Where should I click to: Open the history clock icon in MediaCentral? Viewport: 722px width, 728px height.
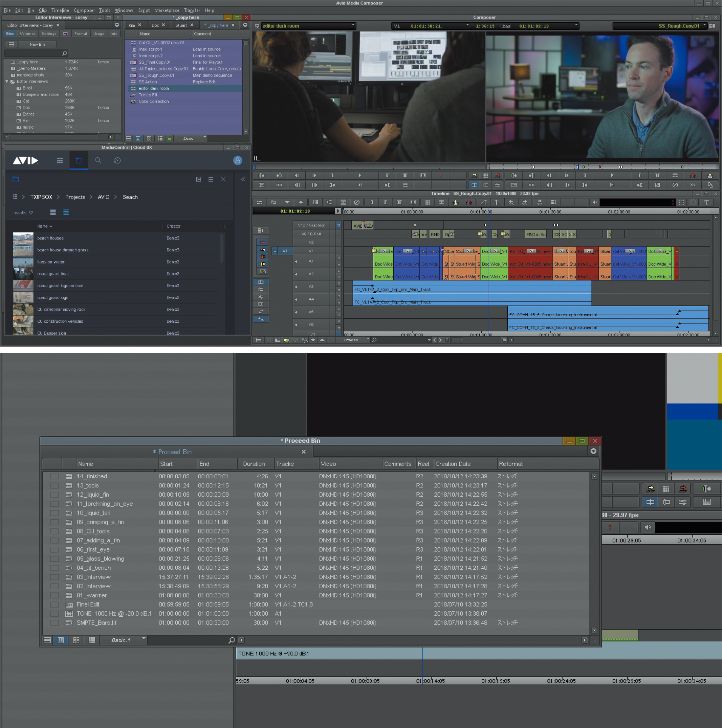117,161
